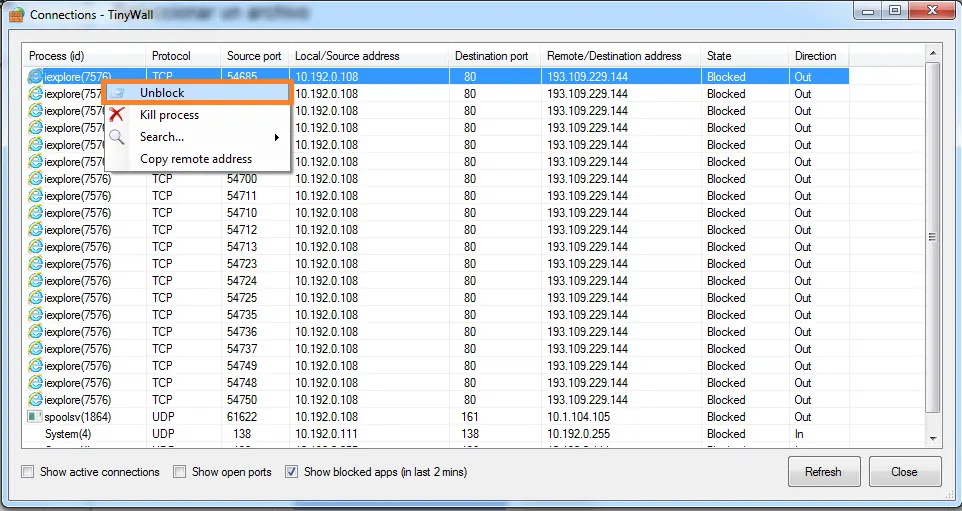The height and width of the screenshot is (511, 962).
Task: Click Blocked state in the spoolsv row
Action: [726, 417]
